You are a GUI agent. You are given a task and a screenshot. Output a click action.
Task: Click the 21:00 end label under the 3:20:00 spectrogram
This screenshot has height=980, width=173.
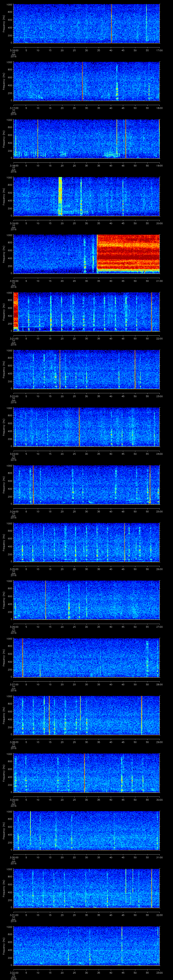click(160, 281)
